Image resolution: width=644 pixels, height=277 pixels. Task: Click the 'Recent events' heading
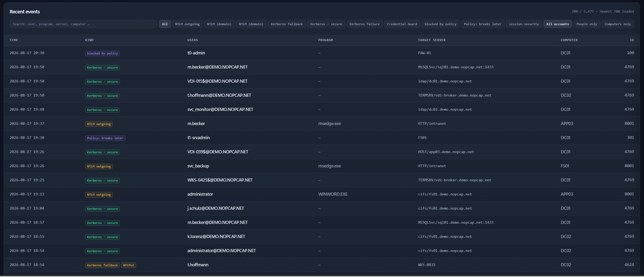point(25,12)
